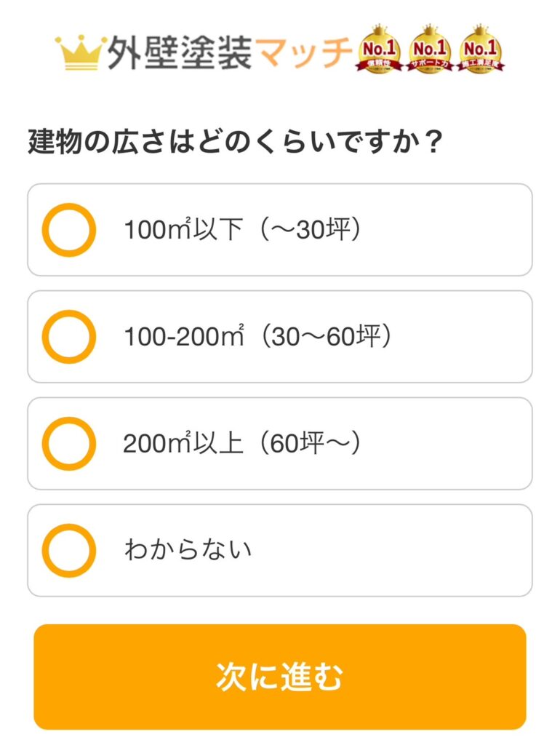Click the わからない label text
Image resolution: width=560 pixels, height=745 pixels.
(x=188, y=550)
